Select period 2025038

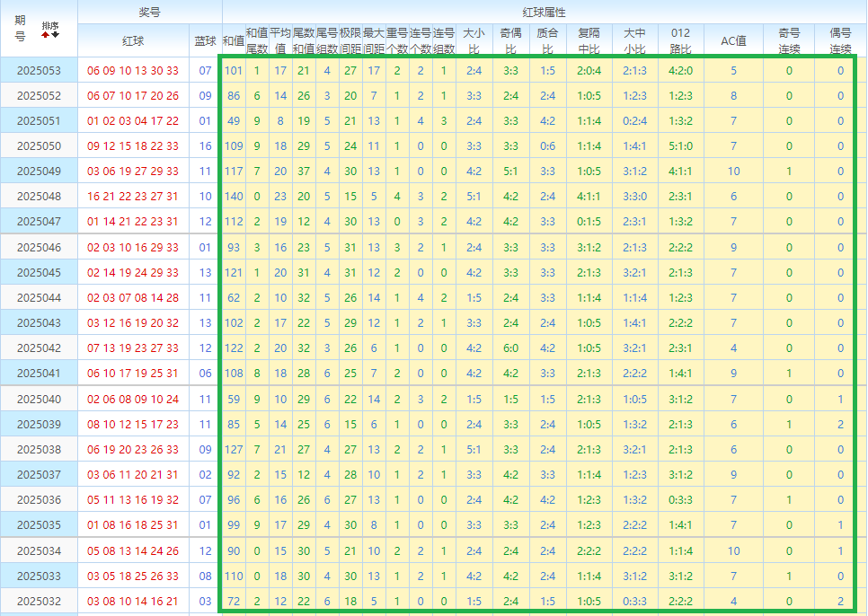(x=39, y=450)
